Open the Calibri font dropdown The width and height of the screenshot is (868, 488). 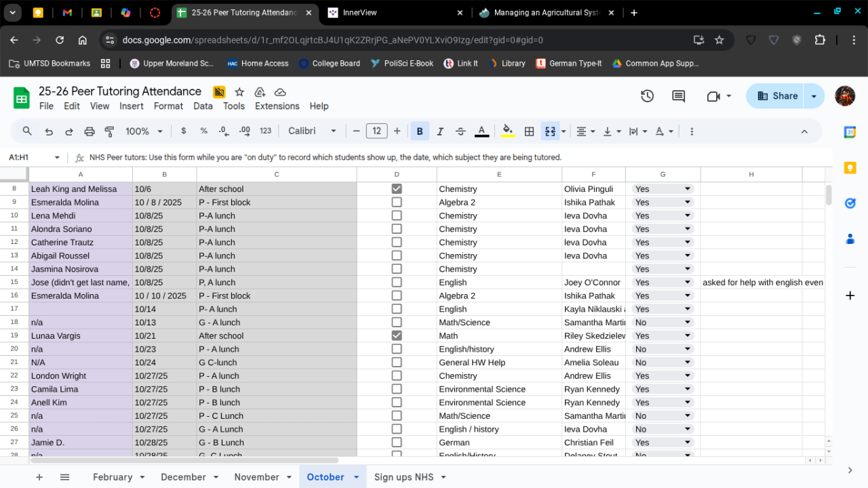[312, 131]
